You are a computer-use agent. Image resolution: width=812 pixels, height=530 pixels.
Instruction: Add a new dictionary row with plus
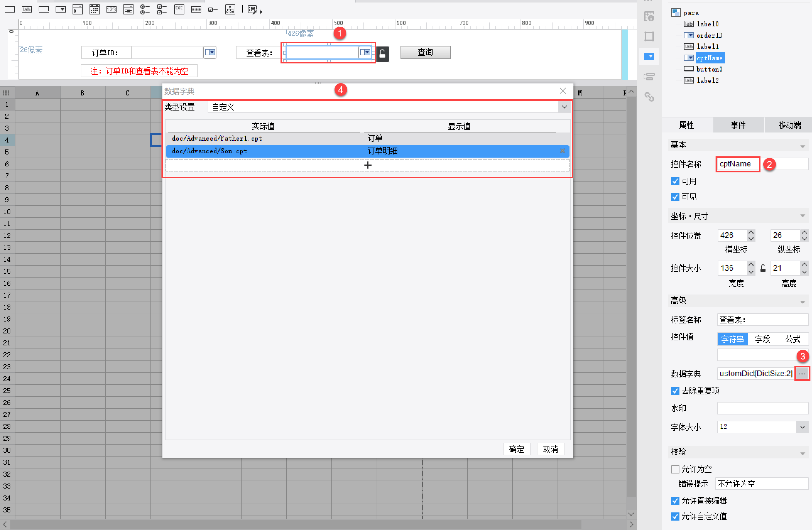pyautogui.click(x=368, y=165)
